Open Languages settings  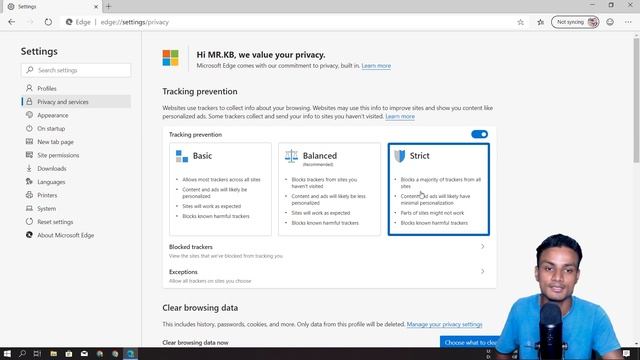(x=76, y=182)
